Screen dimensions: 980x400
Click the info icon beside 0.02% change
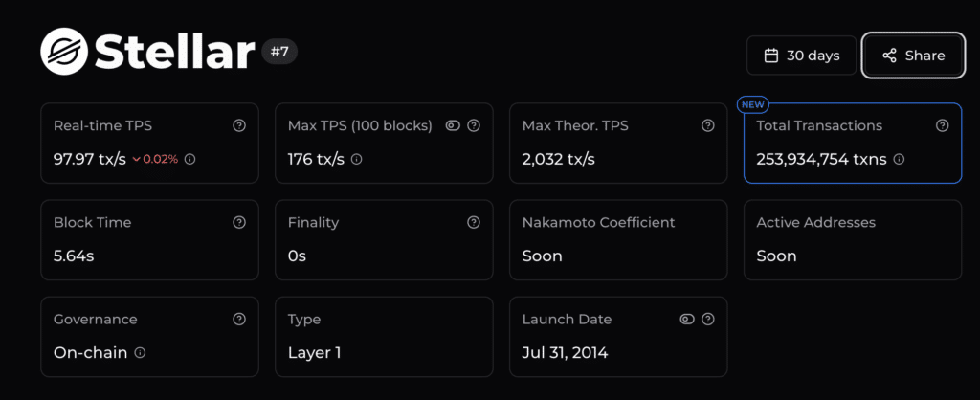tap(189, 159)
